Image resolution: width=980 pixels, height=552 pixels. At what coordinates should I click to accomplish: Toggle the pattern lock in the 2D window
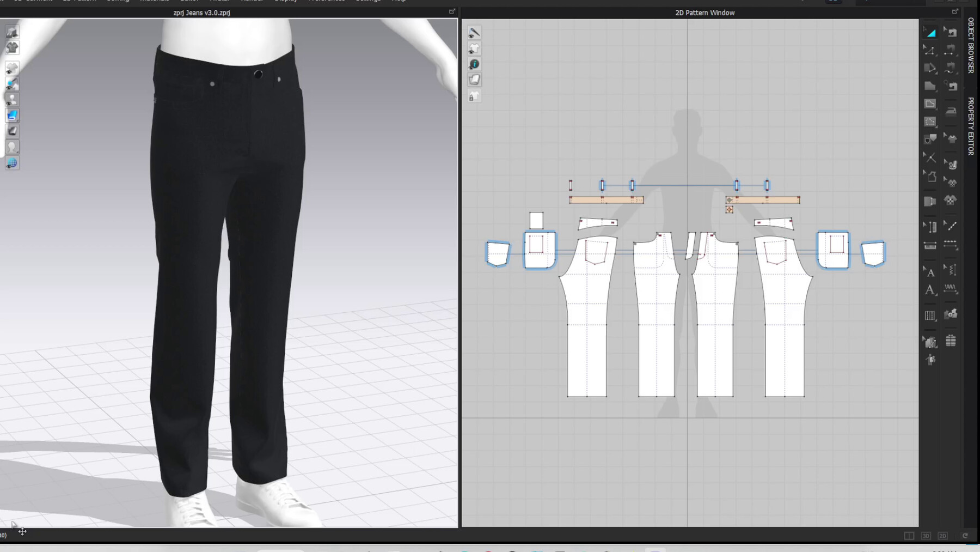474,96
